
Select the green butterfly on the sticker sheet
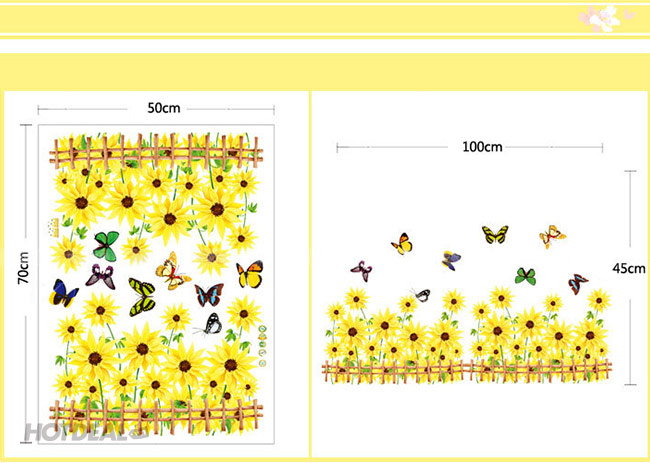tap(106, 246)
